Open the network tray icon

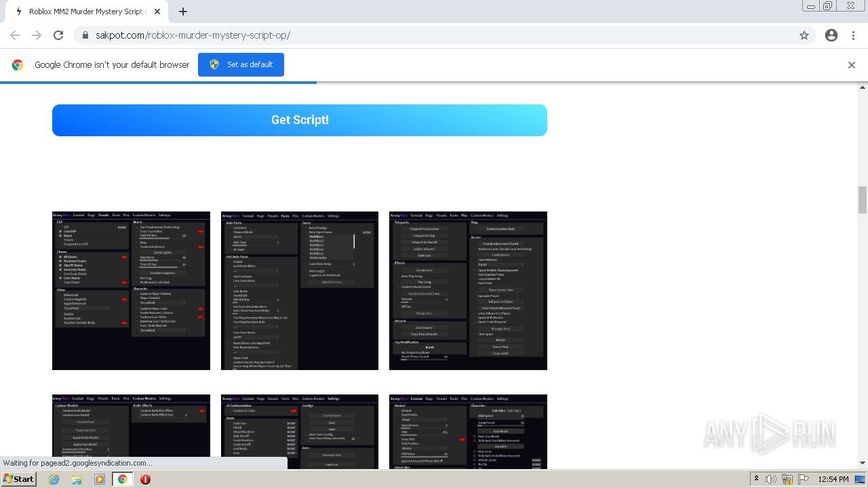[x=787, y=479]
